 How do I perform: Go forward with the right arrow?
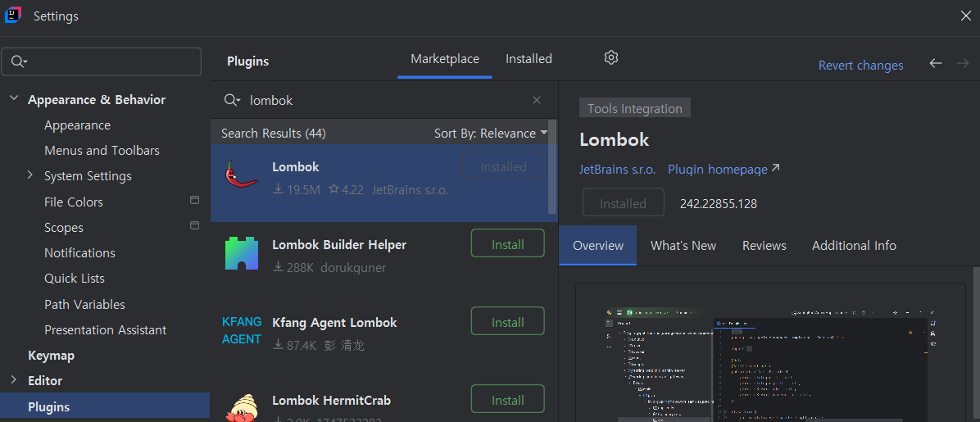(962, 63)
